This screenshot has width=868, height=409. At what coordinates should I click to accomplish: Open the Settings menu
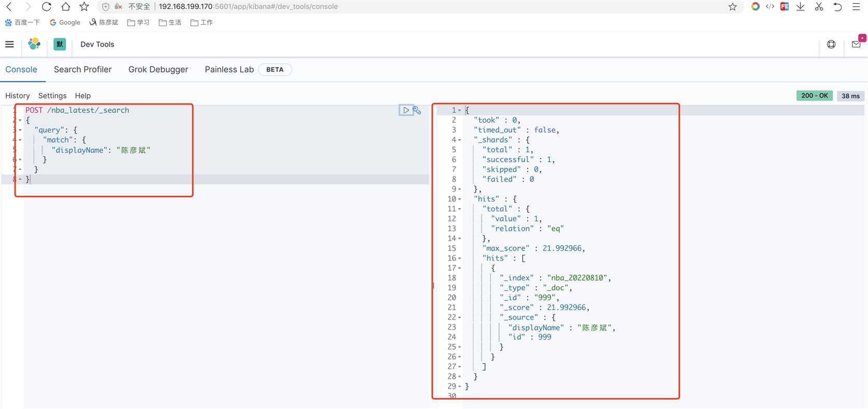point(52,96)
